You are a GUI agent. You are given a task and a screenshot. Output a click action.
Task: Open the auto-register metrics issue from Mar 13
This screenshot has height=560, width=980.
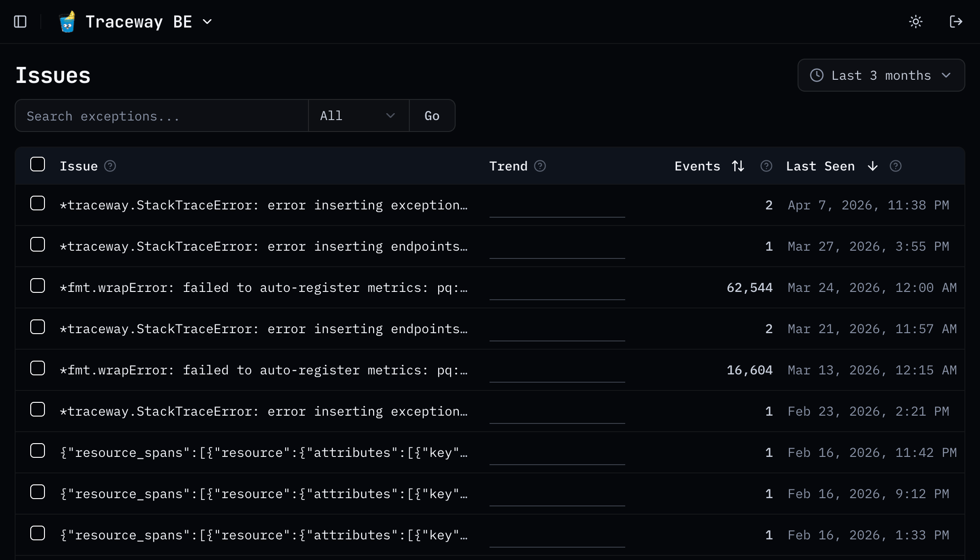264,370
